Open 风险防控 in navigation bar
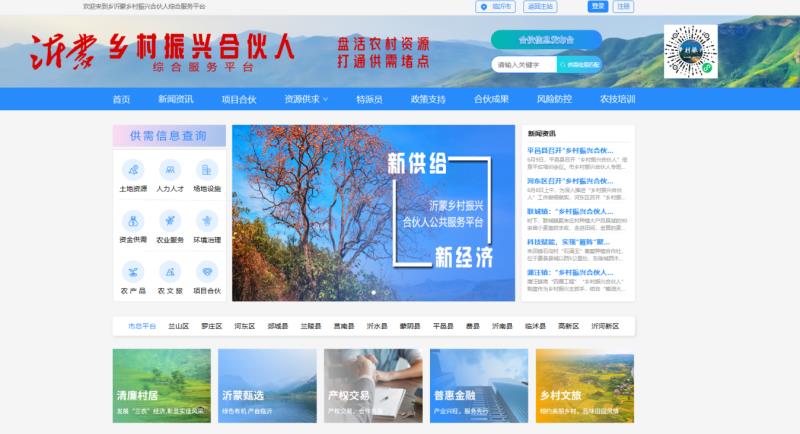The image size is (800, 434). pyautogui.click(x=554, y=99)
